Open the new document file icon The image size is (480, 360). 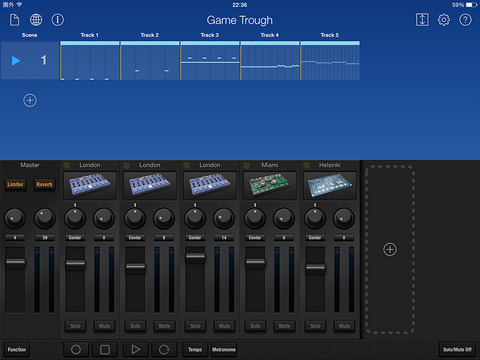pos(14,20)
